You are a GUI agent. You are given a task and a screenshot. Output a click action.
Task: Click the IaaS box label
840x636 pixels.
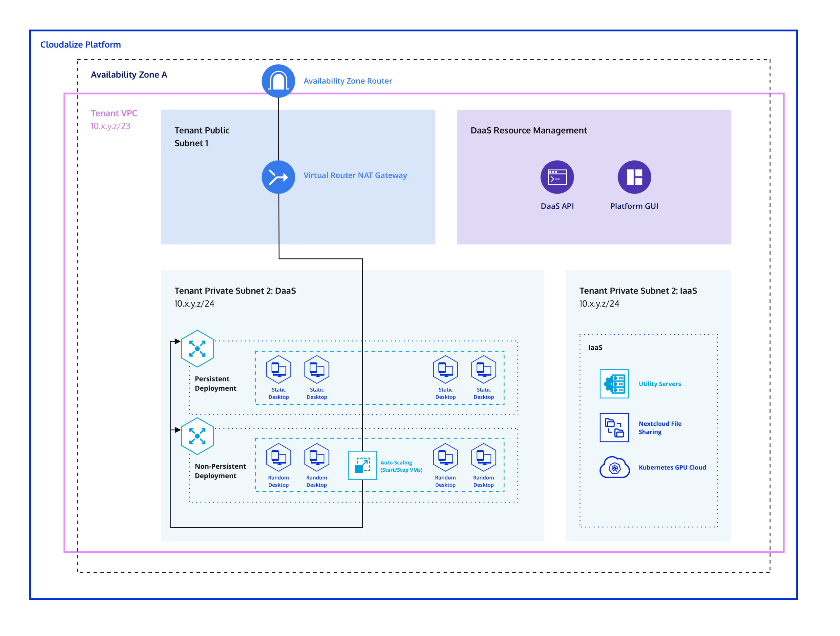(595, 348)
